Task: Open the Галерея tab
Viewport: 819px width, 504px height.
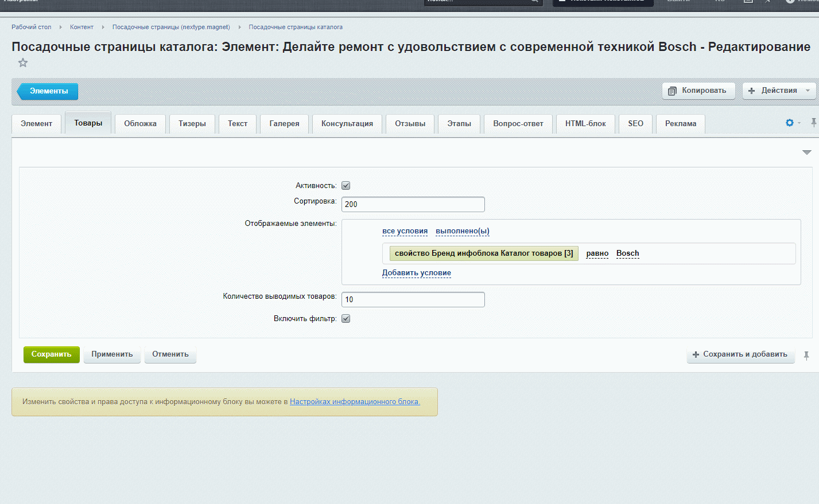Action: click(x=284, y=124)
